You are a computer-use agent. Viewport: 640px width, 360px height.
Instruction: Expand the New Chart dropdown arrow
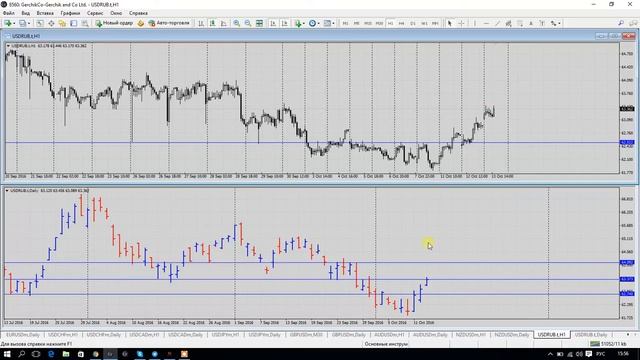click(x=14, y=23)
